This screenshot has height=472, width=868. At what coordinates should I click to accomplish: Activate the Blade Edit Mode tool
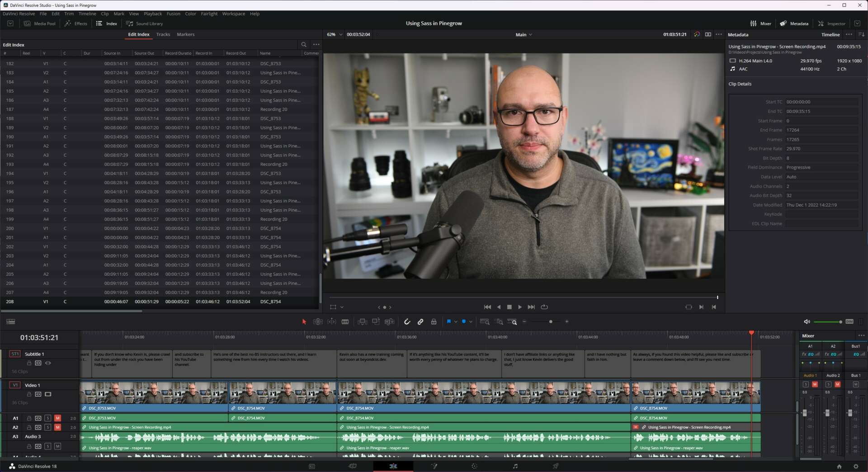[345, 321]
